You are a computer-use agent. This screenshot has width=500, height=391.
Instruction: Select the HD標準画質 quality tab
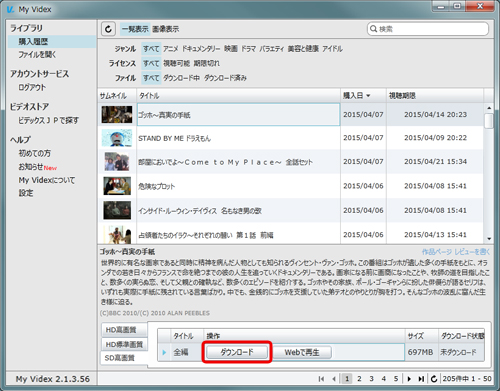coord(124,344)
